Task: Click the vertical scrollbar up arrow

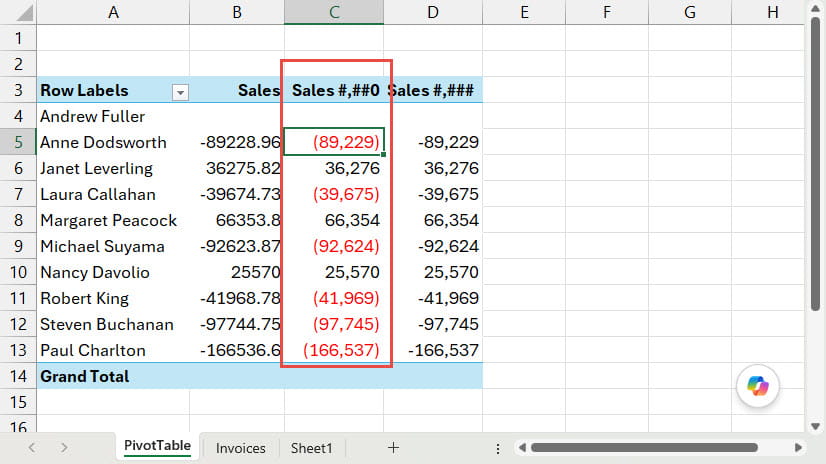Action: (815, 8)
